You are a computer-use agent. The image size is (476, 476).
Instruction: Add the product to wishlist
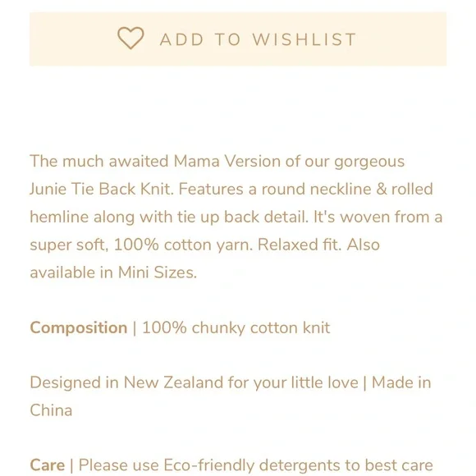click(x=238, y=39)
